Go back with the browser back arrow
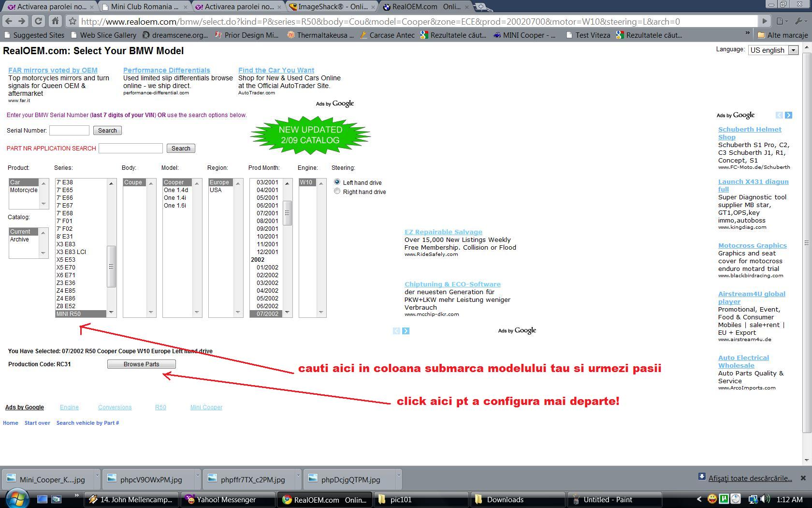Image resolution: width=812 pixels, height=508 pixels. 8,21
